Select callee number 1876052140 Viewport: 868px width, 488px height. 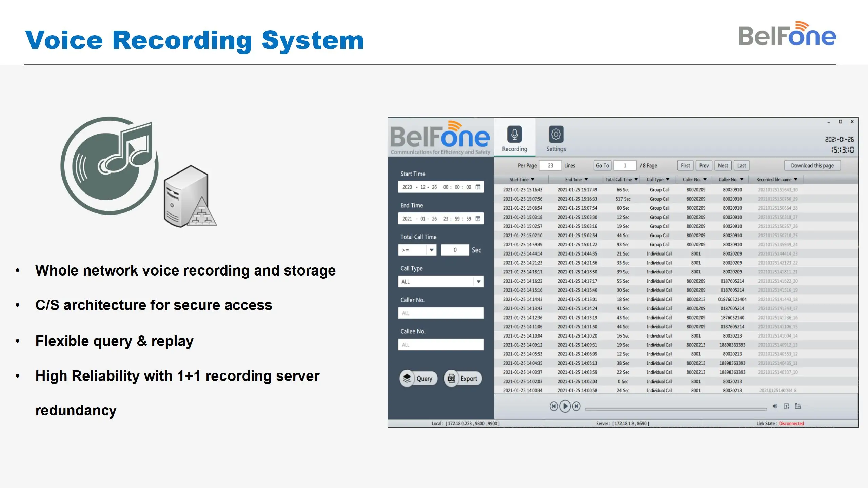(x=732, y=318)
